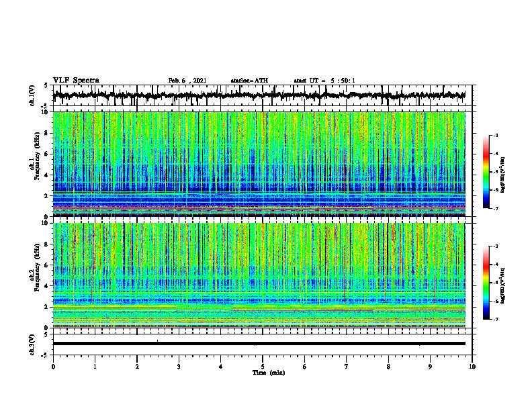Click the time axis tick label "1"
The width and height of the screenshot is (532, 411).
point(95,367)
